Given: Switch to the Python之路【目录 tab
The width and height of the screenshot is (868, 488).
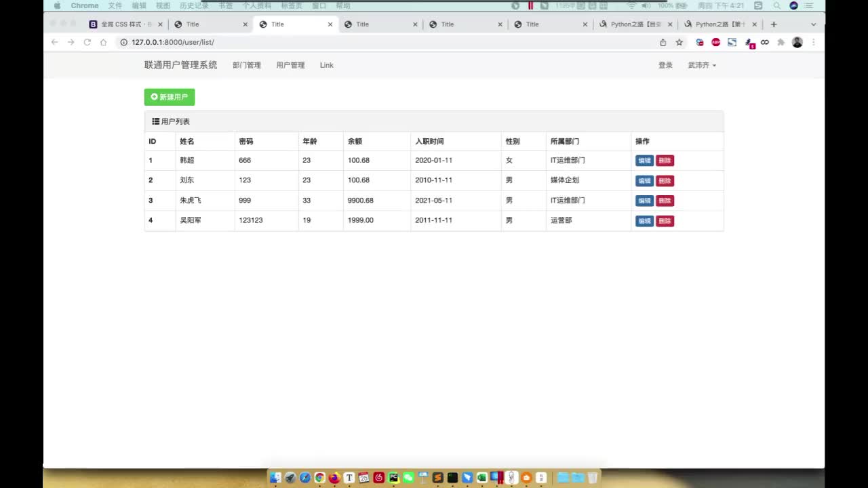Looking at the screenshot, I should click(x=636, y=24).
